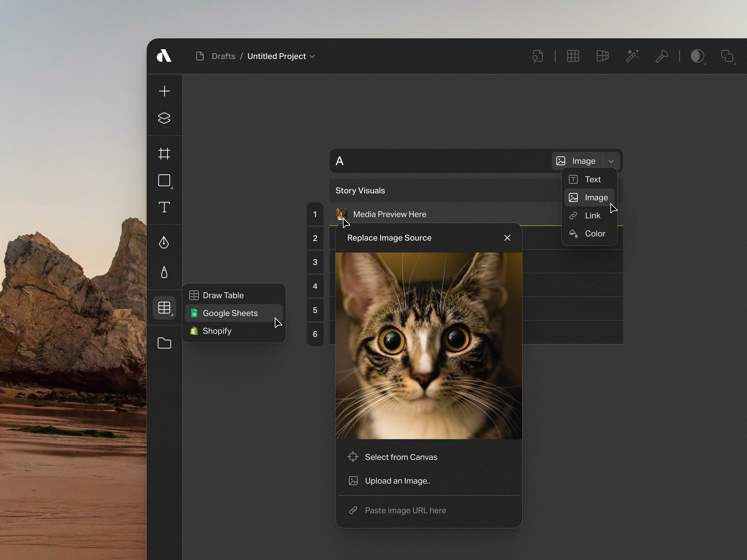Viewport: 747px width, 560px height.
Task: Expand the Untitled Project breadcrumb dropdown
Action: [x=312, y=56]
